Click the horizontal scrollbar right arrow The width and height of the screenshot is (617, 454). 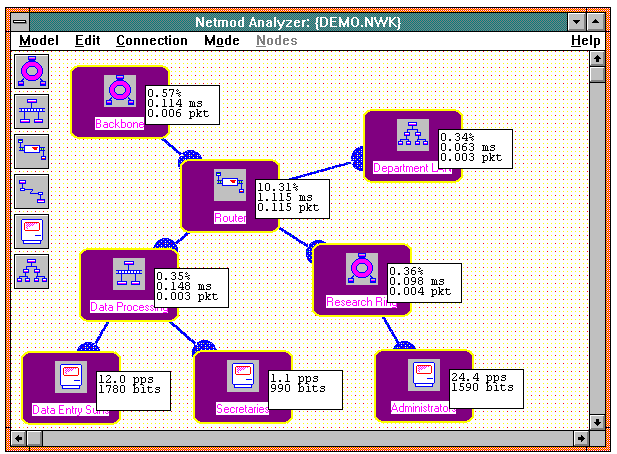(580, 438)
